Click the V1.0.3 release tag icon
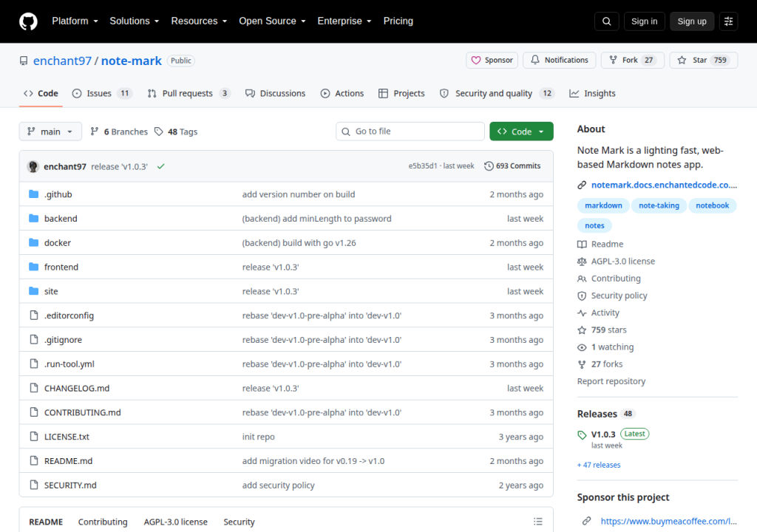This screenshot has height=532, width=757. [582, 435]
